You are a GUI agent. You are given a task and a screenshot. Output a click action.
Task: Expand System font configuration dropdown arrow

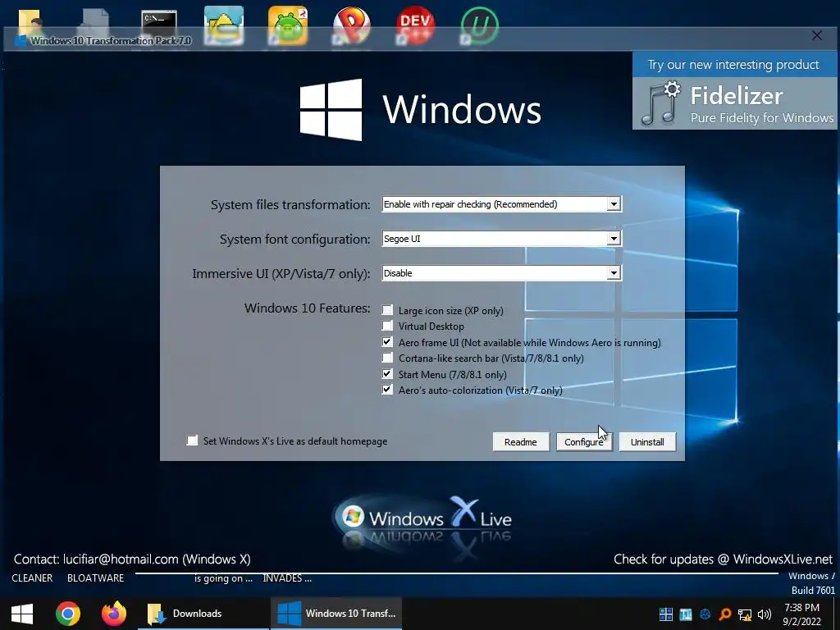coord(614,239)
